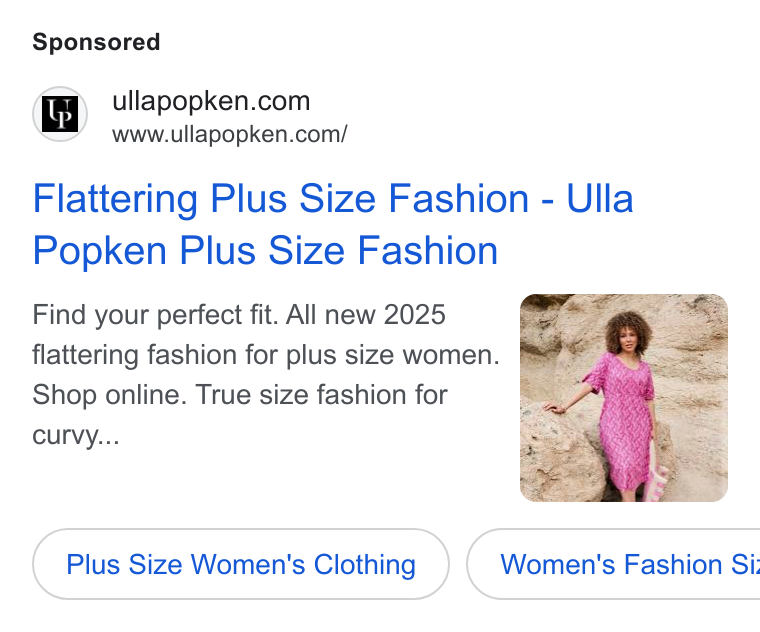Select the Plus Size Women's Clothing chip
Screen dimensions: 760x632
tap(241, 564)
